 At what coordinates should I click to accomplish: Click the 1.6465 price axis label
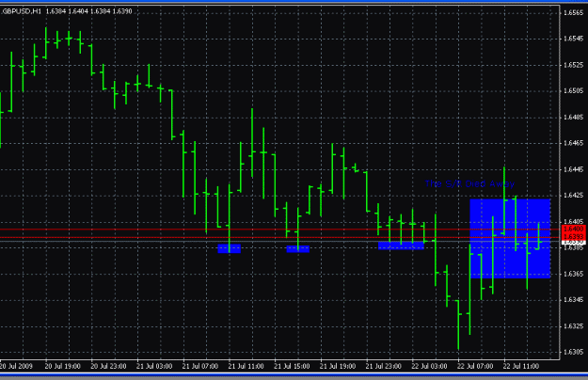click(573, 143)
